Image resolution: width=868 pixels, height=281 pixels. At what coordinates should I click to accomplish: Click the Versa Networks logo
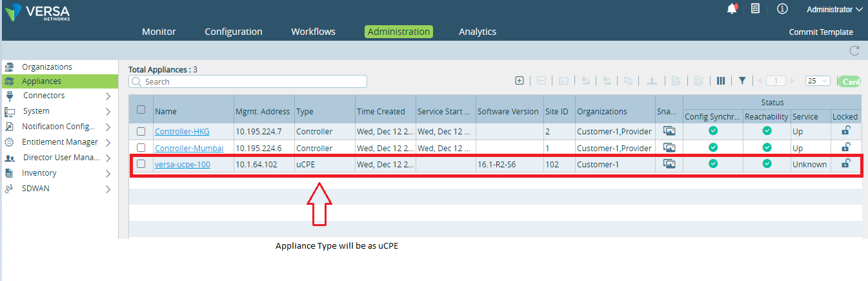point(38,13)
